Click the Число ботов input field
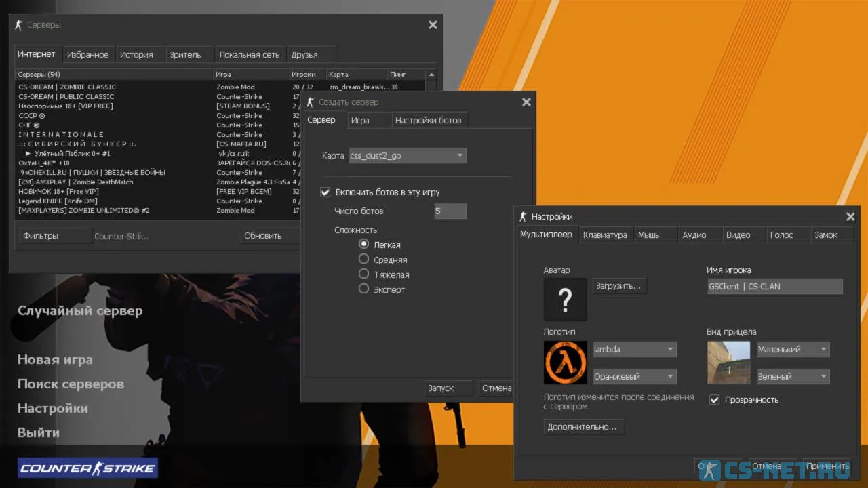Screen dimensions: 868x488 tap(450, 211)
